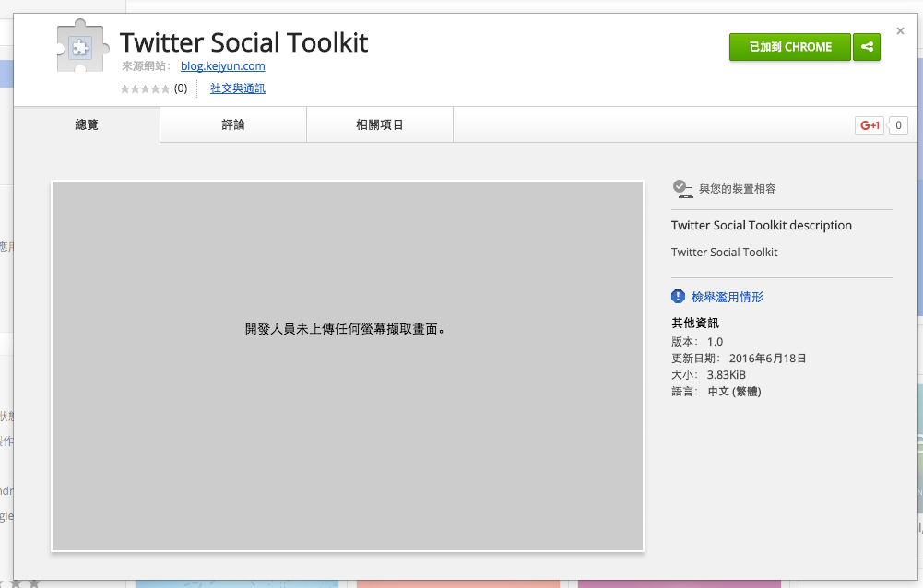Image resolution: width=923 pixels, height=588 pixels.
Task: Open the blog.kejyun.com source website link
Action: (222, 66)
